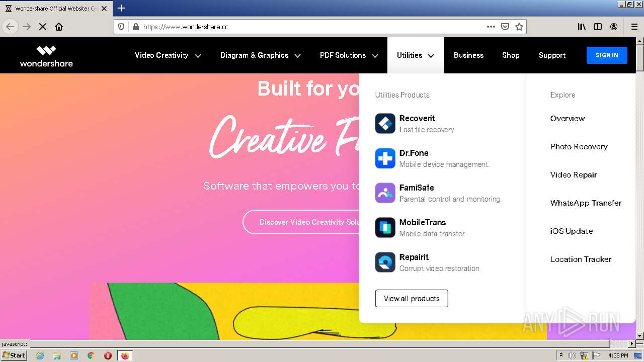
Task: Open the iOS Update link
Action: (x=572, y=231)
